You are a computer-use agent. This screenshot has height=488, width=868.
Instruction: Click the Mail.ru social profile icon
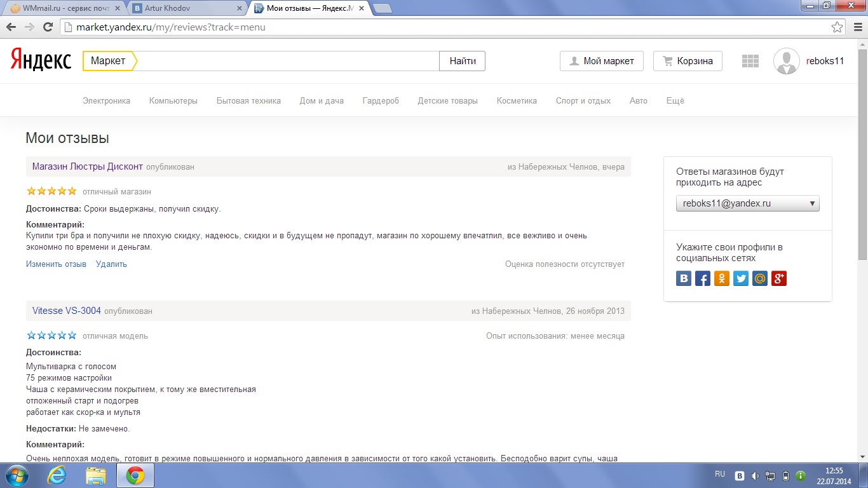pyautogui.click(x=760, y=278)
